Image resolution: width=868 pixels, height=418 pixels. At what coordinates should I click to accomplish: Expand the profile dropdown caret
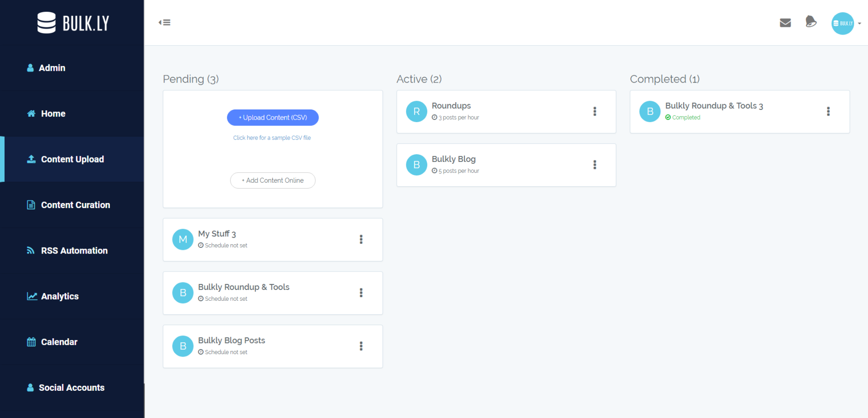(859, 24)
